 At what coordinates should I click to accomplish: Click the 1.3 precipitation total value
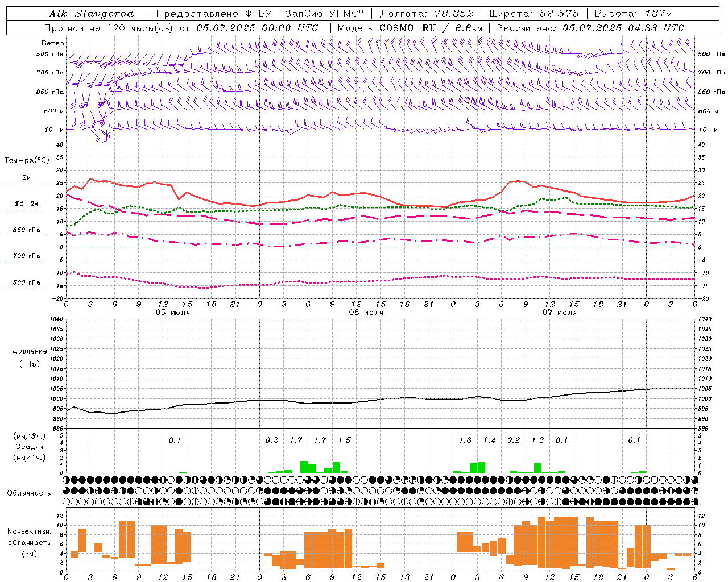coord(537,440)
